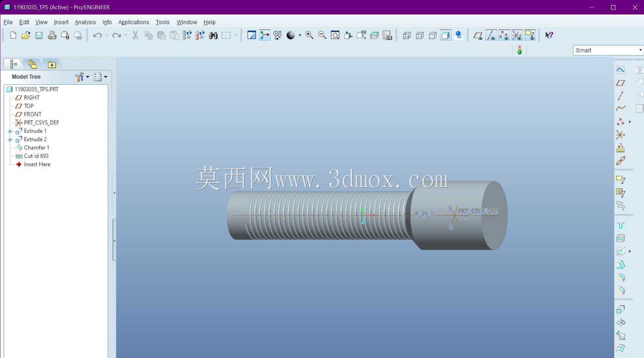Toggle datum axes visibility
Viewport: 644px width, 358px height.
491,35
